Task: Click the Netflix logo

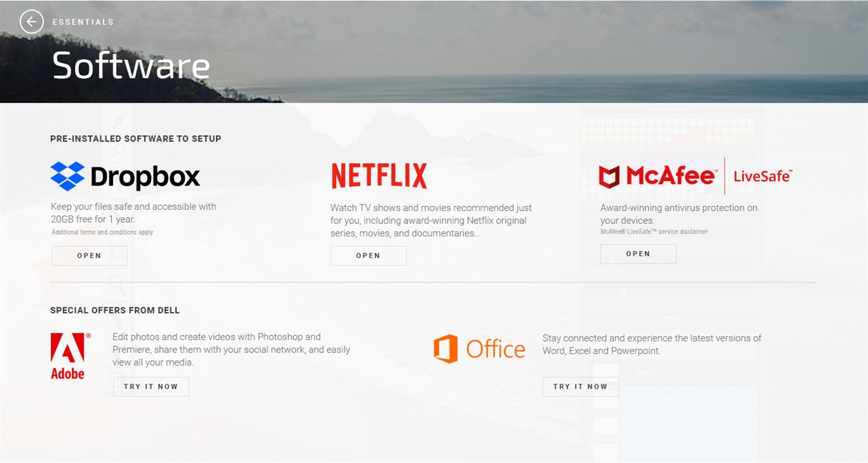Action: coord(378,174)
